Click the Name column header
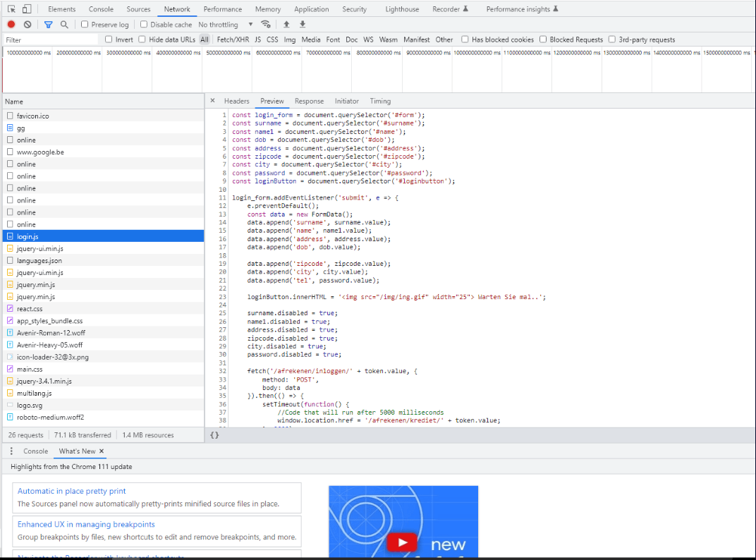 [x=103, y=102]
